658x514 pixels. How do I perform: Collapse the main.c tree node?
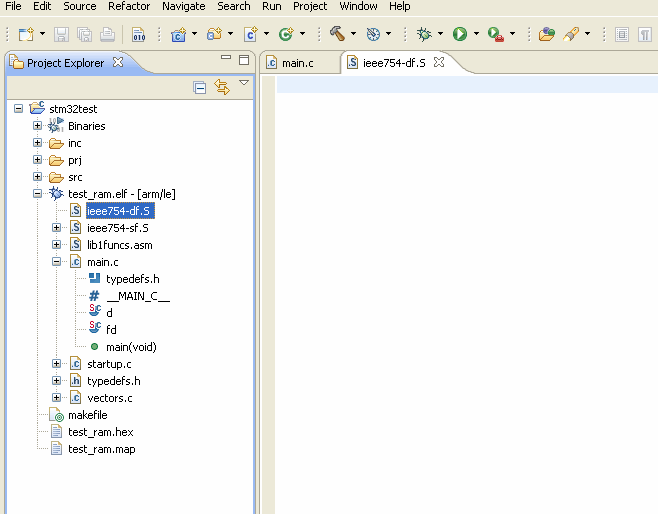[56, 261]
